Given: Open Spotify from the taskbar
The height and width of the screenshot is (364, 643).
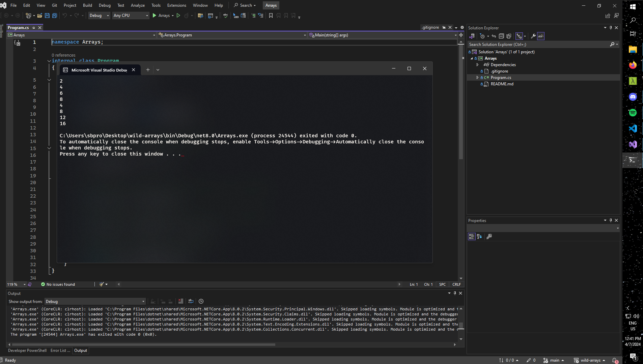Looking at the screenshot, I should (633, 113).
